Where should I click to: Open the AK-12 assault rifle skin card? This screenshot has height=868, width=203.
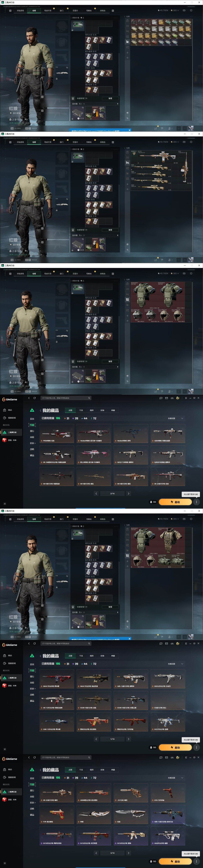(x=57, y=701)
